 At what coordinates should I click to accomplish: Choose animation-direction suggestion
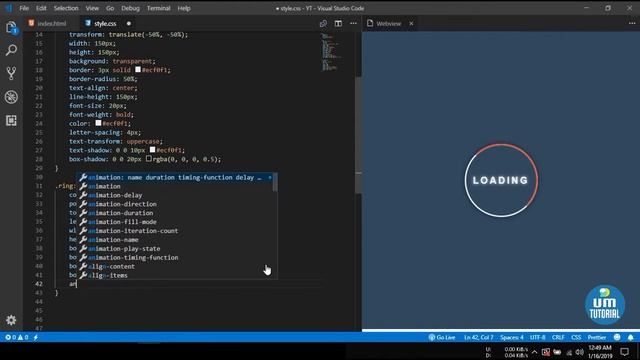175,204
